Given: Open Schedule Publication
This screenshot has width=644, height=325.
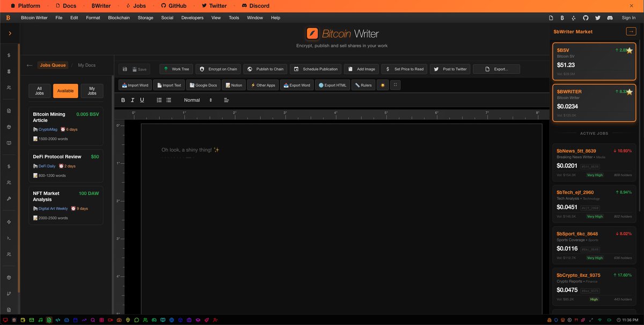Looking at the screenshot, I should [316, 69].
